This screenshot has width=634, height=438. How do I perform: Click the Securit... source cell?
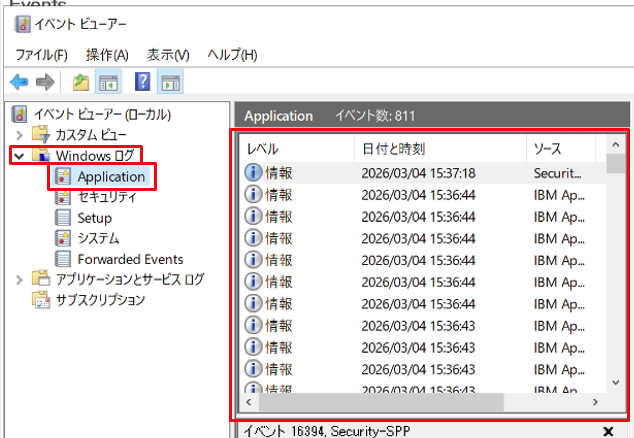(557, 174)
